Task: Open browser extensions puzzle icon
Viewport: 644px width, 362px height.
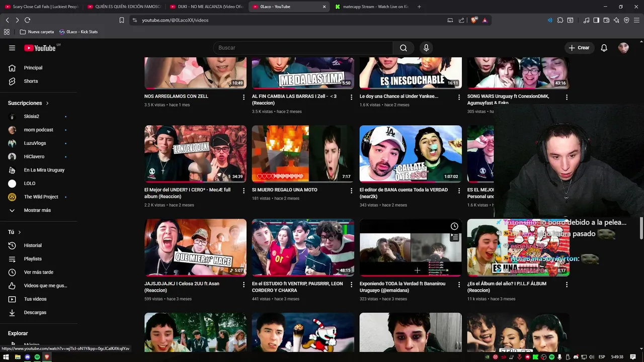Action: click(560, 20)
